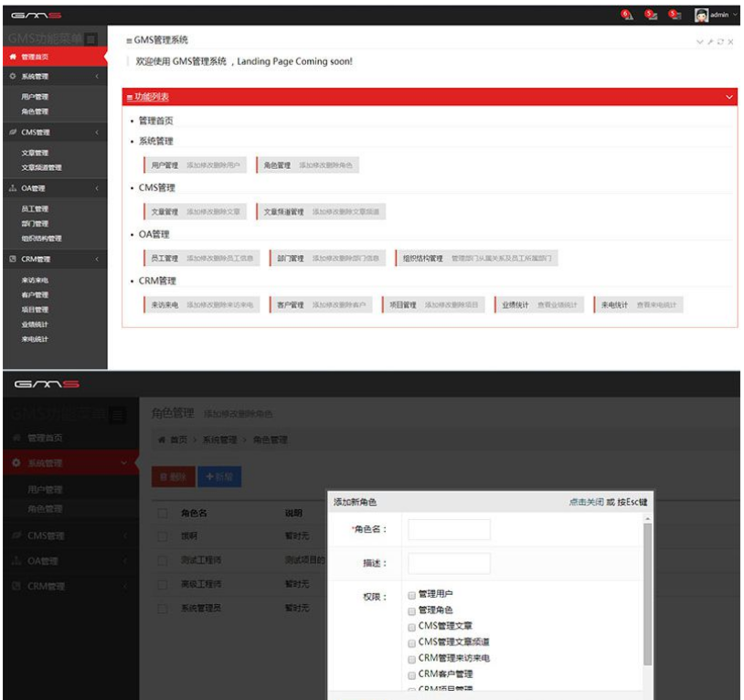Collapse the red 功能列表 panel using its chevron

tap(728, 97)
